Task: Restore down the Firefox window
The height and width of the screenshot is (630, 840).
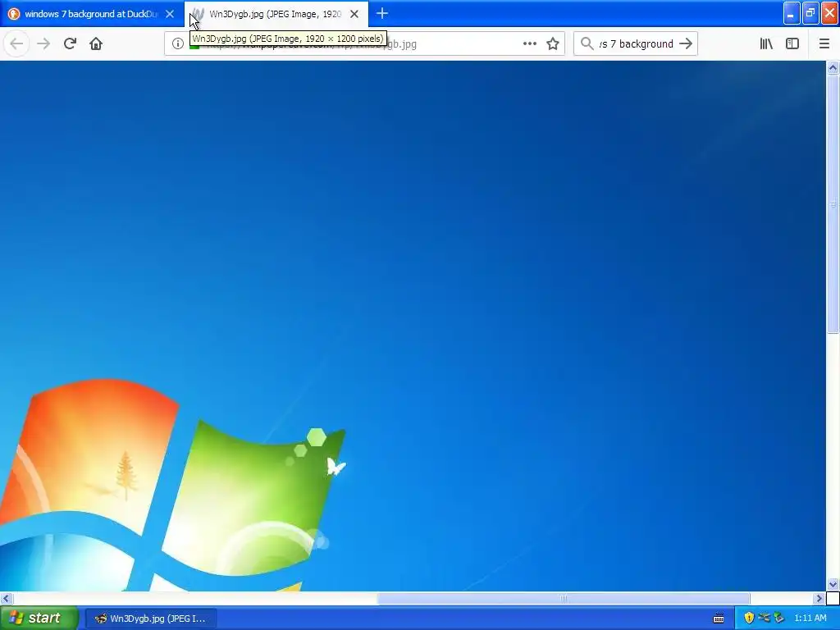Action: (x=810, y=13)
